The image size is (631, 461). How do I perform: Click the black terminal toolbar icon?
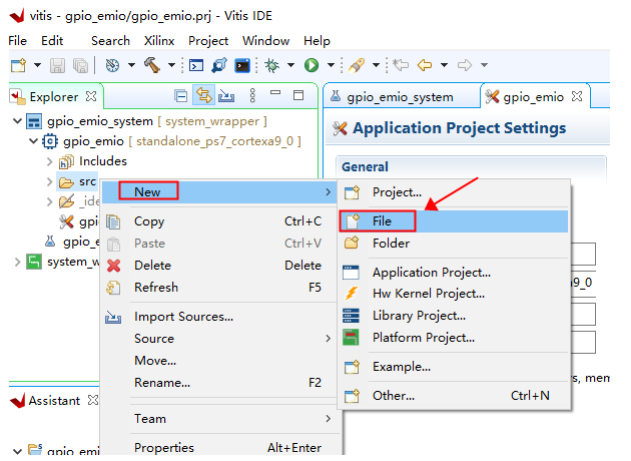[x=242, y=65]
